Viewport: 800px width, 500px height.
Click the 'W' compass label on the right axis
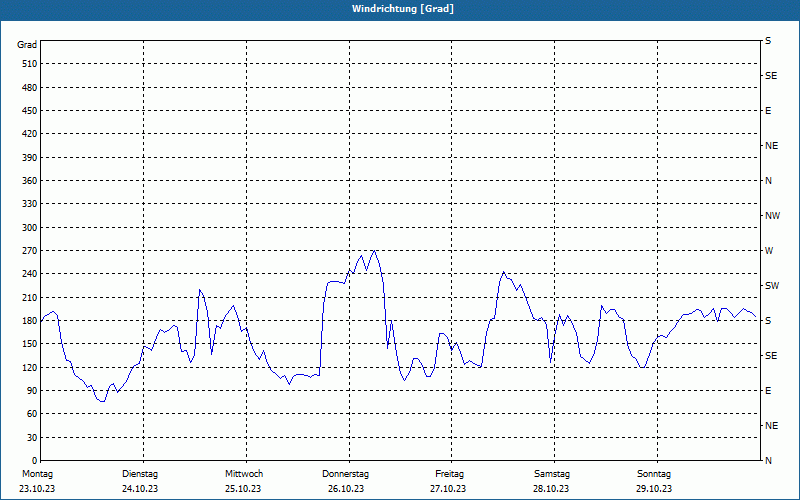pos(769,251)
